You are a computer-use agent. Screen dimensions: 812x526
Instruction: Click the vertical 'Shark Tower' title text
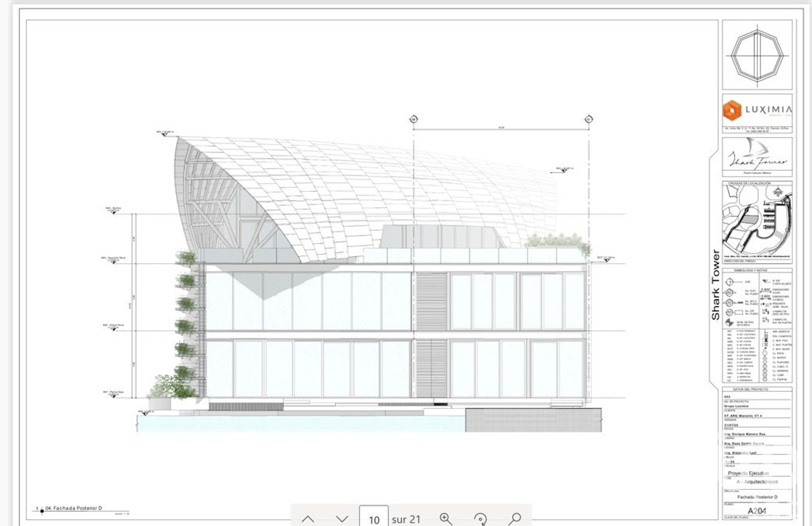click(x=715, y=284)
